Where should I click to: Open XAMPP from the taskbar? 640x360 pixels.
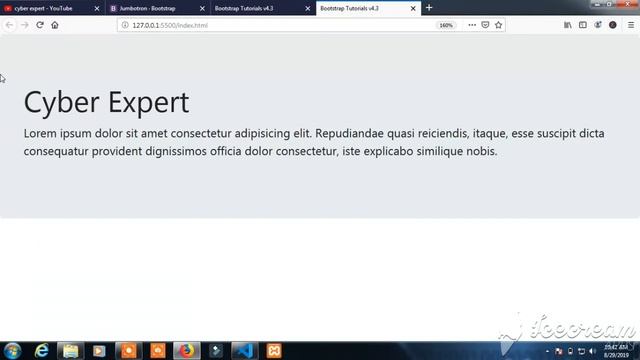coord(274,351)
